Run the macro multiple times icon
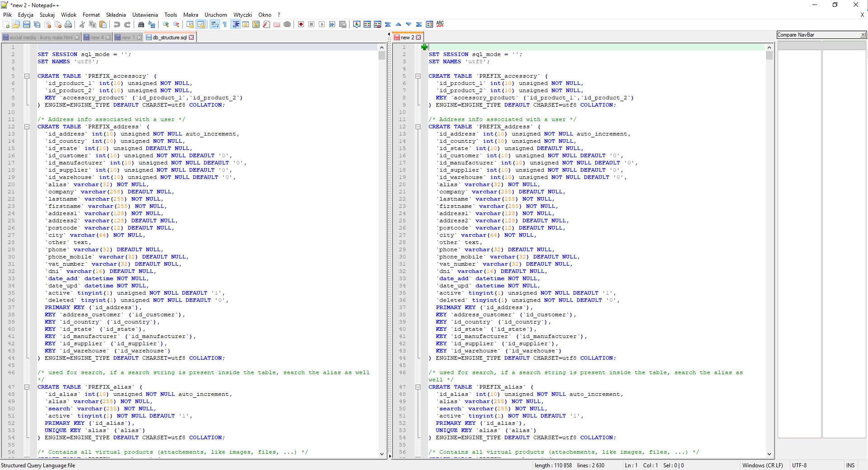Image resolution: width=868 pixels, height=470 pixels. tap(332, 24)
